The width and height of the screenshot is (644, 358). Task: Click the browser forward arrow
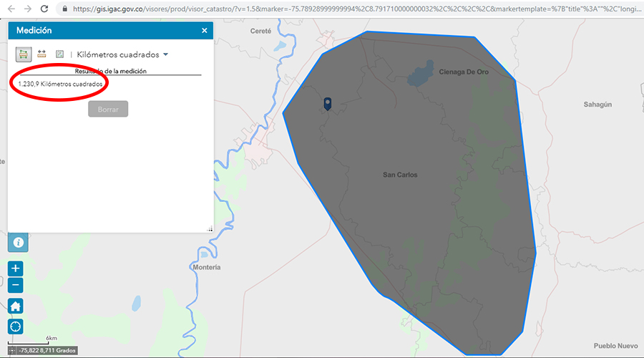(x=27, y=9)
